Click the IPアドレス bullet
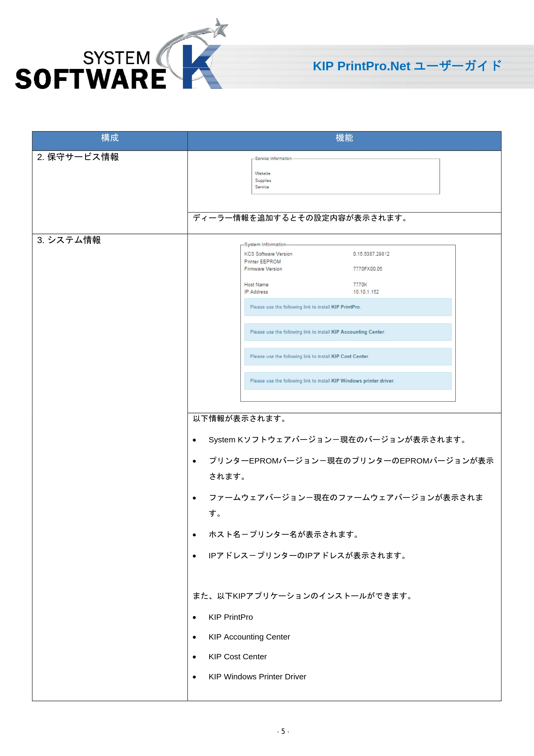The width and height of the screenshot is (534, 756). coord(308,556)
